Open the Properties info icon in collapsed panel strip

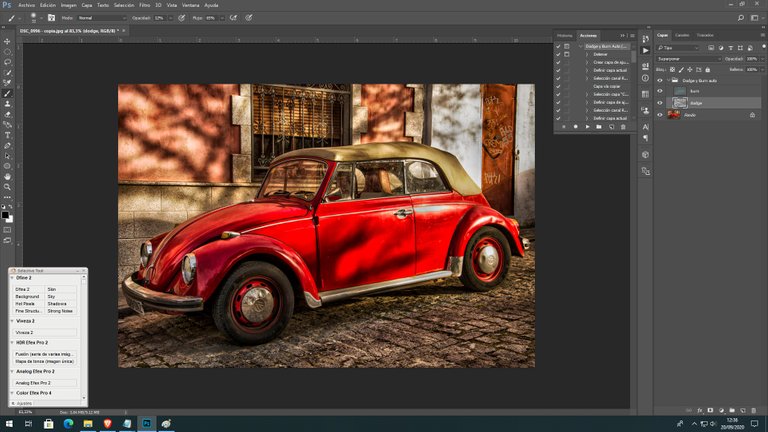(x=646, y=78)
